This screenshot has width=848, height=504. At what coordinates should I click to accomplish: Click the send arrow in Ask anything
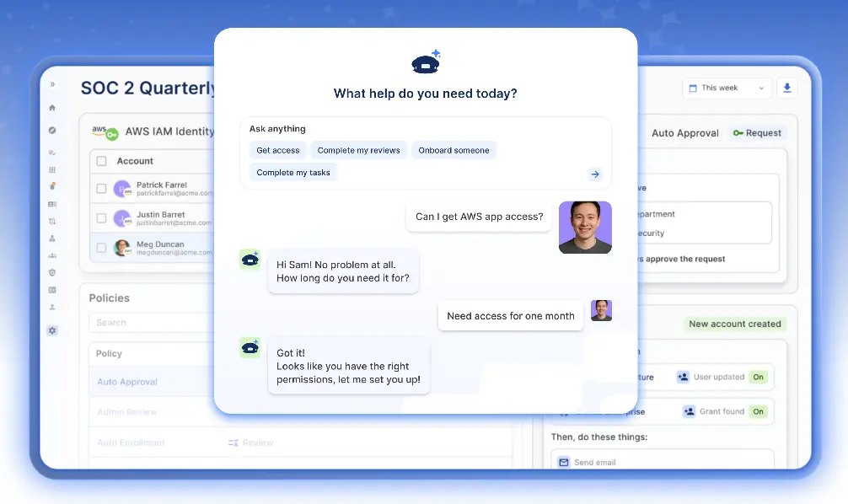(x=595, y=174)
